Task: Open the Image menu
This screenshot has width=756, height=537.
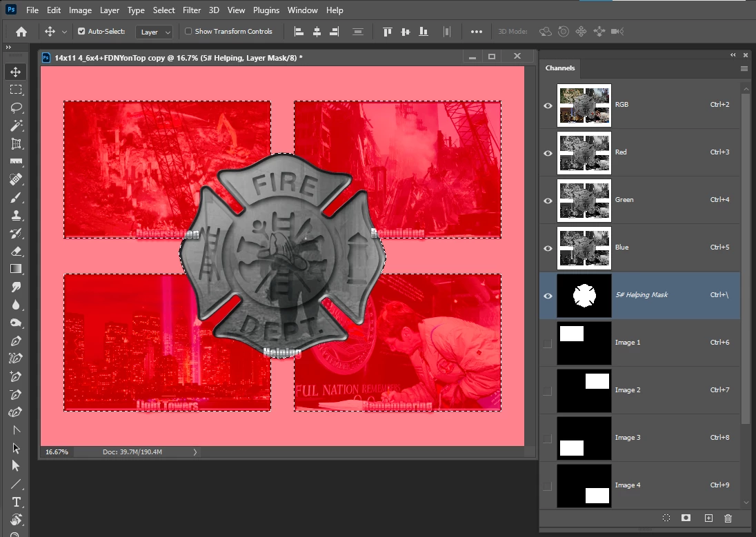Action: 80,10
